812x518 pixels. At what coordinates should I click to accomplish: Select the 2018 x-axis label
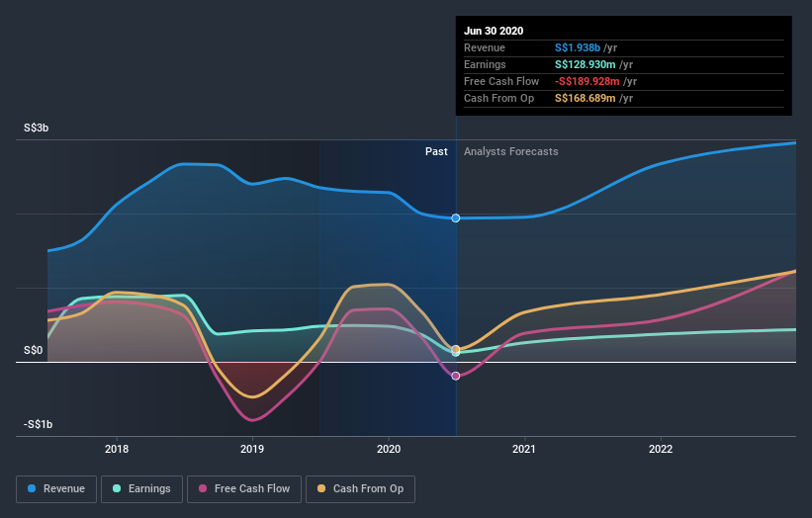117,449
